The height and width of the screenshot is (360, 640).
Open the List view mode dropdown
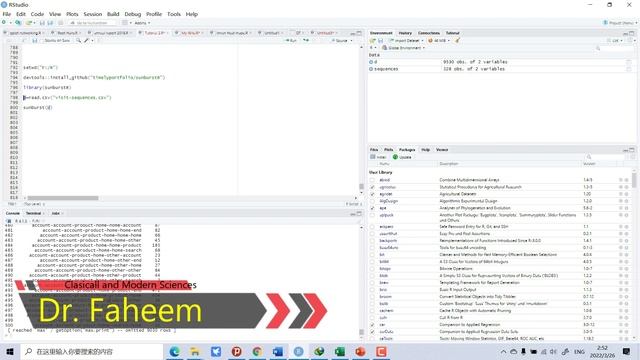[x=616, y=40]
